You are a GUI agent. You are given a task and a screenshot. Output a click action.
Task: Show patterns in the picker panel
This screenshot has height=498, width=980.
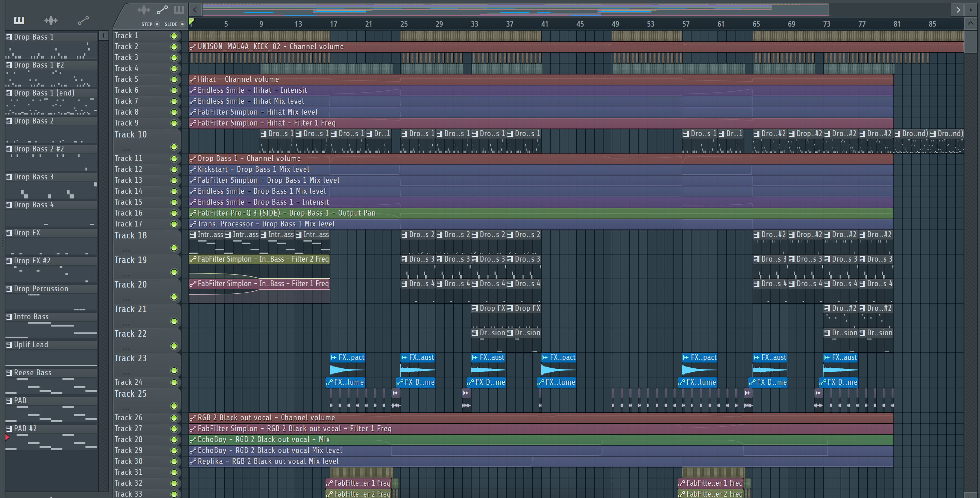[x=19, y=20]
